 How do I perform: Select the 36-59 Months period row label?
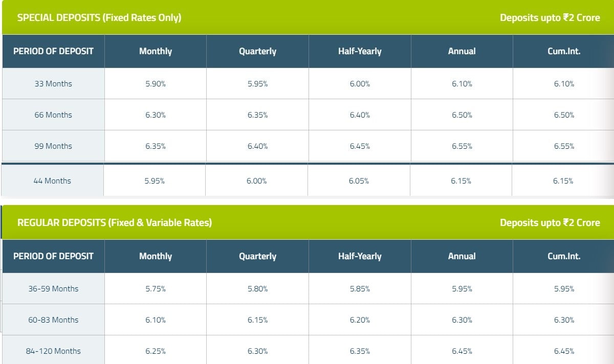[53, 289]
